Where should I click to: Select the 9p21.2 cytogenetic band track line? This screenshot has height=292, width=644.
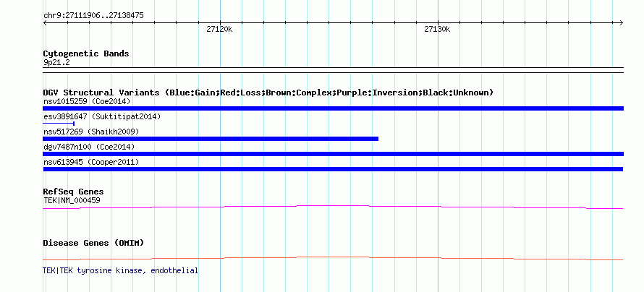333,70
